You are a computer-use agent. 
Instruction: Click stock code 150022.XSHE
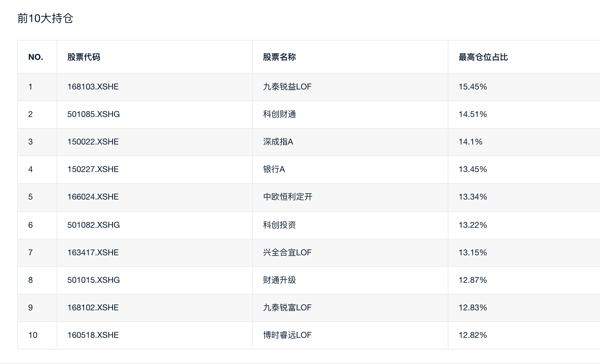(x=93, y=142)
